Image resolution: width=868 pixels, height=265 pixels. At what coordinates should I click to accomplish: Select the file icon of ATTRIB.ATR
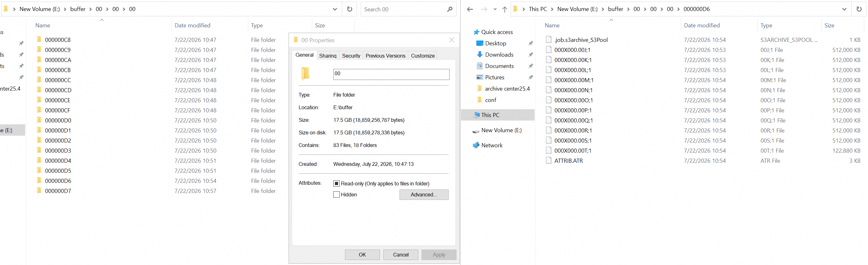tap(549, 160)
